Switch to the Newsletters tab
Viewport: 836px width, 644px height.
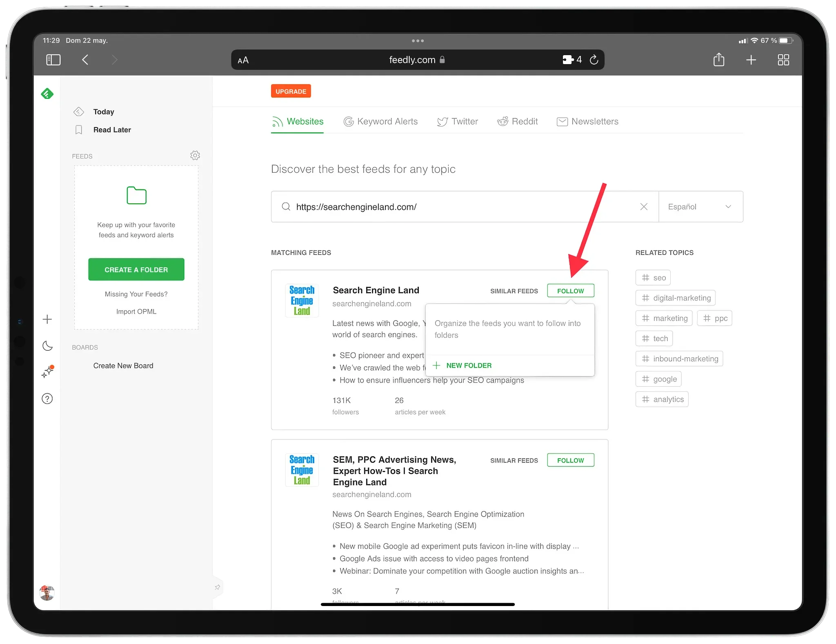[587, 121]
